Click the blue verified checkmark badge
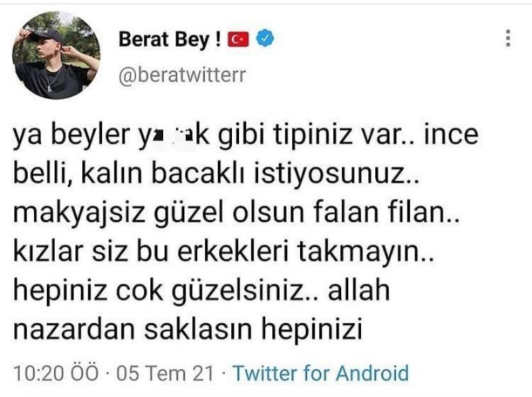The image size is (532, 397). tap(265, 38)
